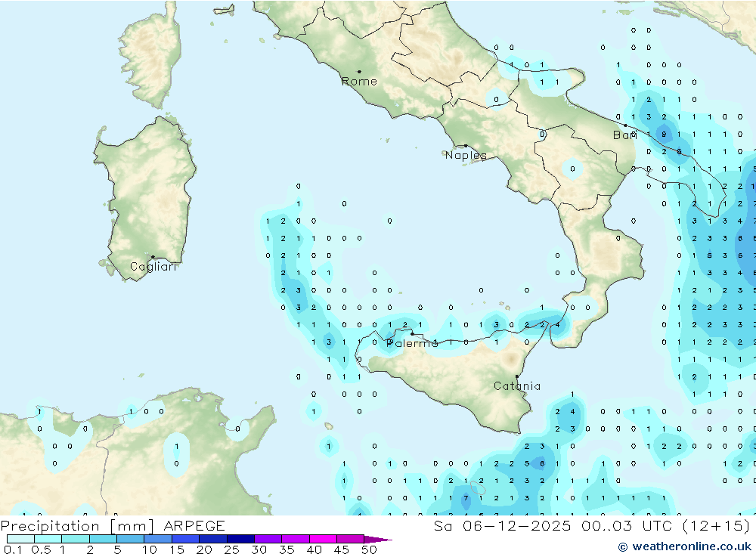Click the date 'Sa 06-12-2025'
The image size is (756, 554).
[502, 525]
